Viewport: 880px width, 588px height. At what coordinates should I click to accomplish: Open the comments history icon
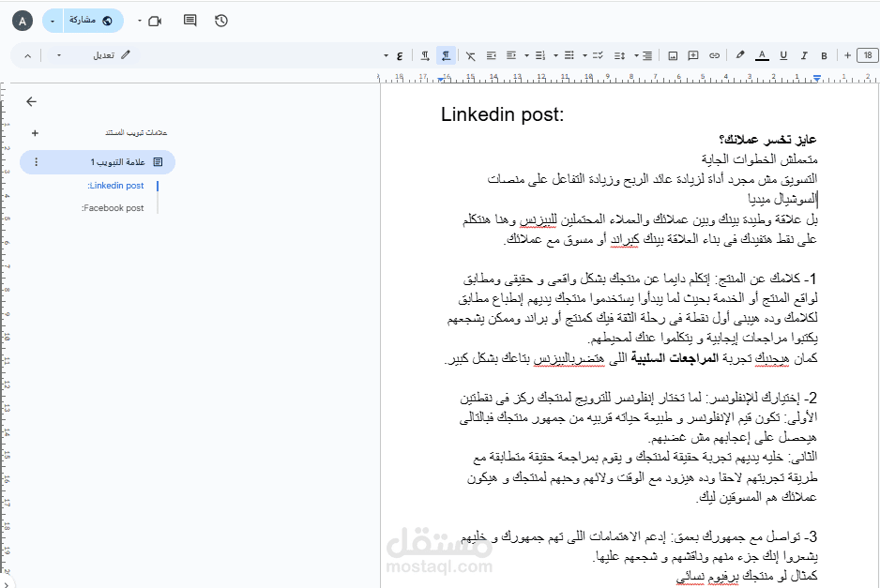tap(190, 21)
